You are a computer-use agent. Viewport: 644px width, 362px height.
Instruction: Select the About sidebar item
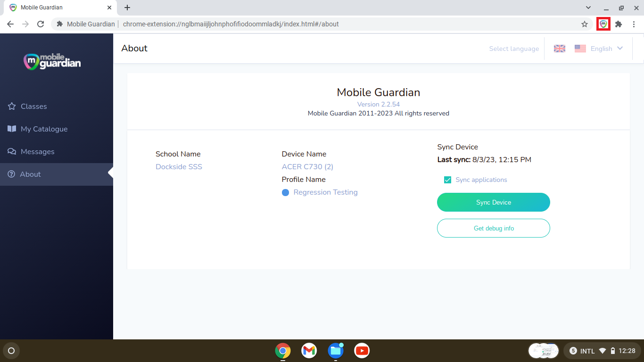coord(57,174)
